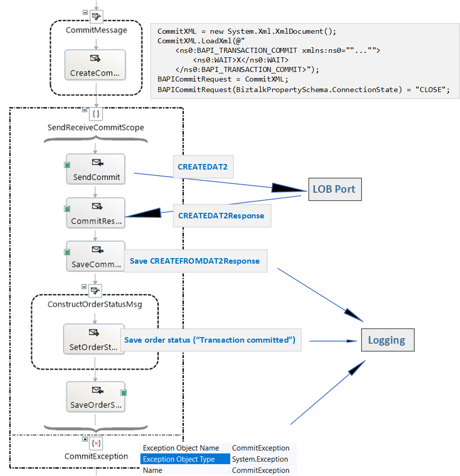Screen dimensions: 460x476
Task: Click the SendReceiveCommitScope scope braces icon
Action: coord(96,114)
